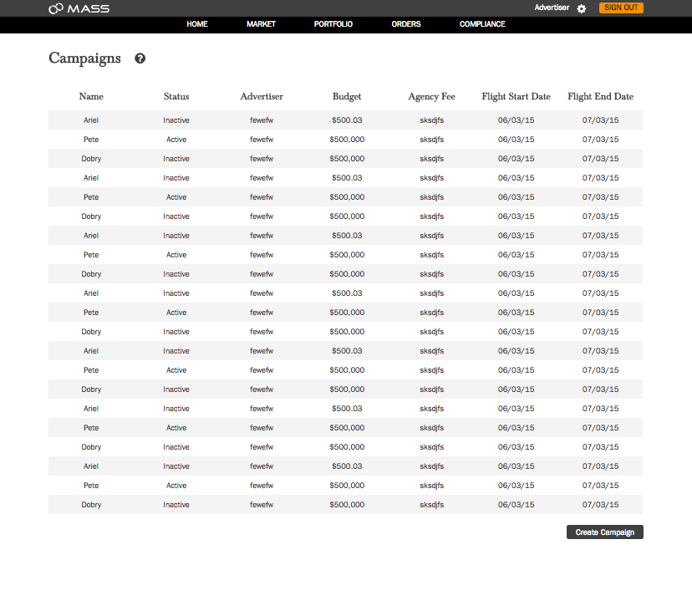Select the Dobry campaign in the last row
Viewport: 692px width, 616px height.
[x=91, y=505]
